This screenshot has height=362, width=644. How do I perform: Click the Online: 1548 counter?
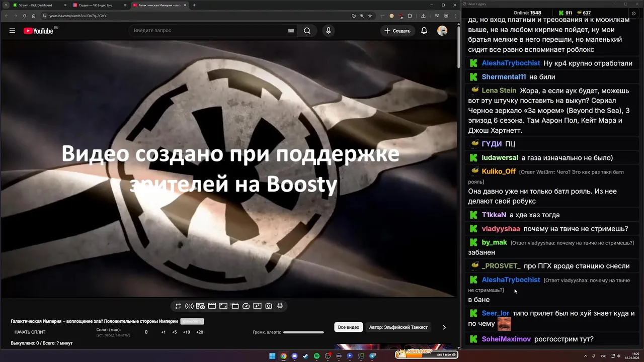(527, 13)
